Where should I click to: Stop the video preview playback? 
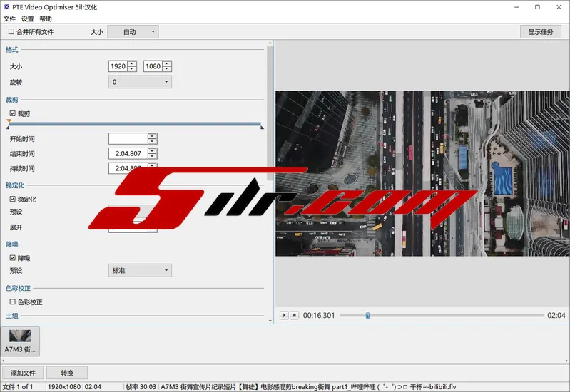(x=295, y=315)
